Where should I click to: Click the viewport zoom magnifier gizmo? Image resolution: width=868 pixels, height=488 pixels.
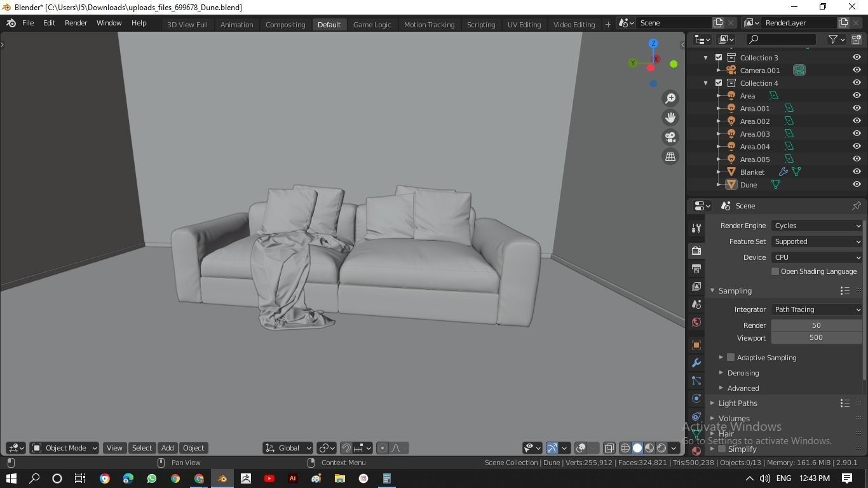(x=670, y=98)
